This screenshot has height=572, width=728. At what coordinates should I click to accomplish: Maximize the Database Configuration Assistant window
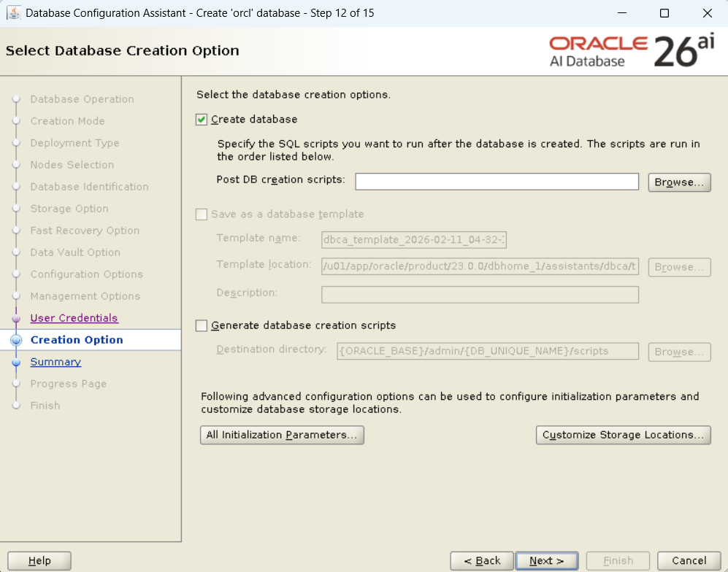[664, 13]
